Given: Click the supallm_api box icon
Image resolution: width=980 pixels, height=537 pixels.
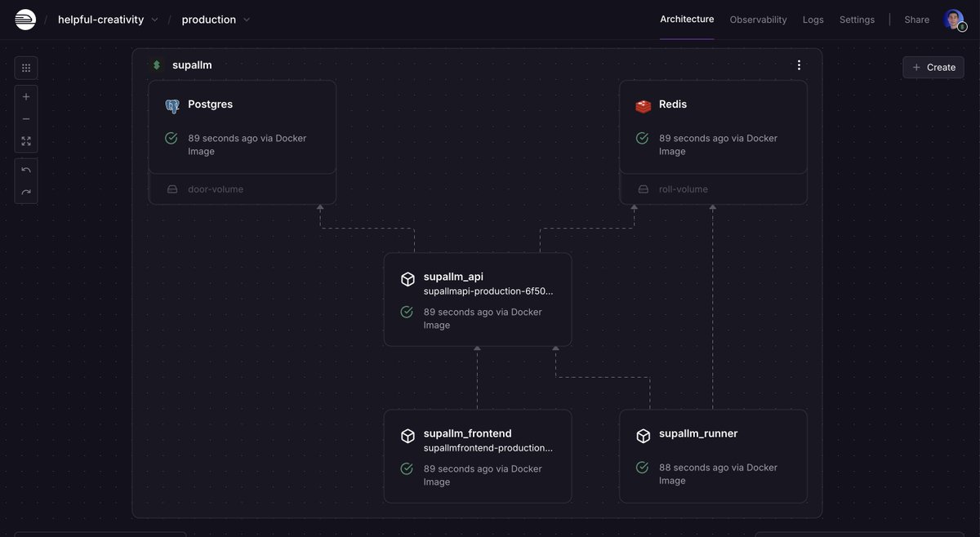Looking at the screenshot, I should click(x=408, y=279).
